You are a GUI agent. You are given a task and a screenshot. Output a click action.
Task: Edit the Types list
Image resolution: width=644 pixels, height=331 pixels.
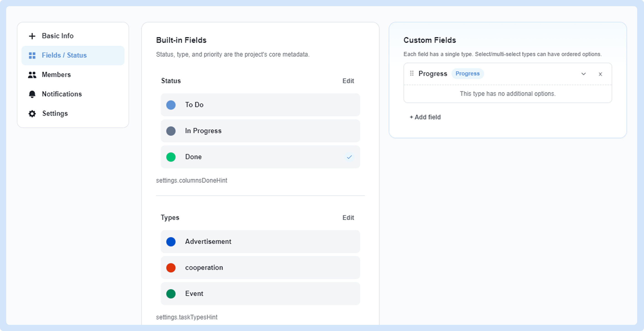348,218
